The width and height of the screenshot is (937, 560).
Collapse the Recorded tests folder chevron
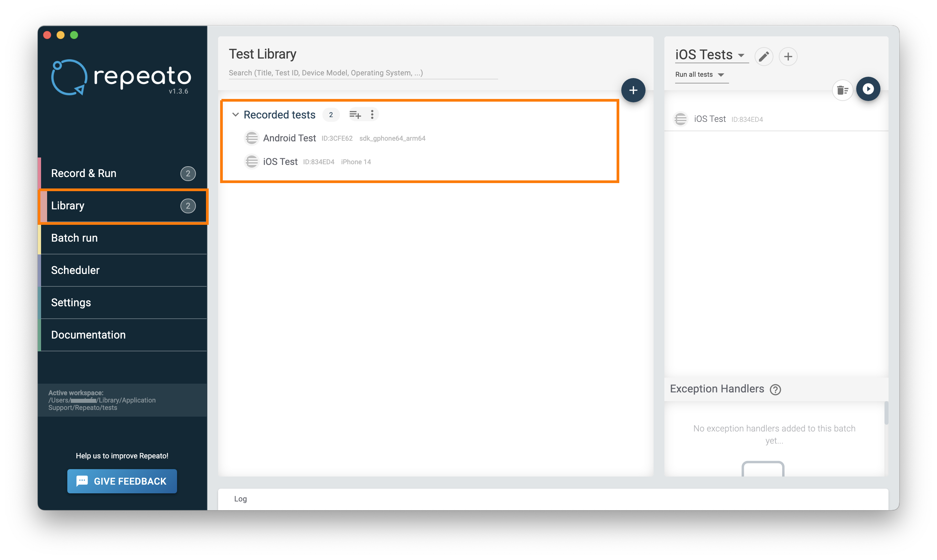click(235, 114)
